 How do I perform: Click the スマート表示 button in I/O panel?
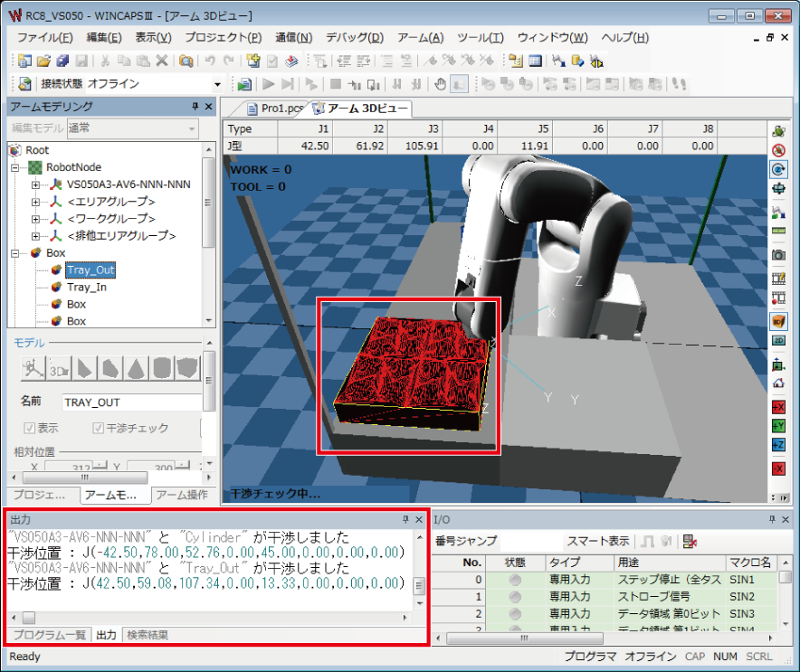click(597, 541)
